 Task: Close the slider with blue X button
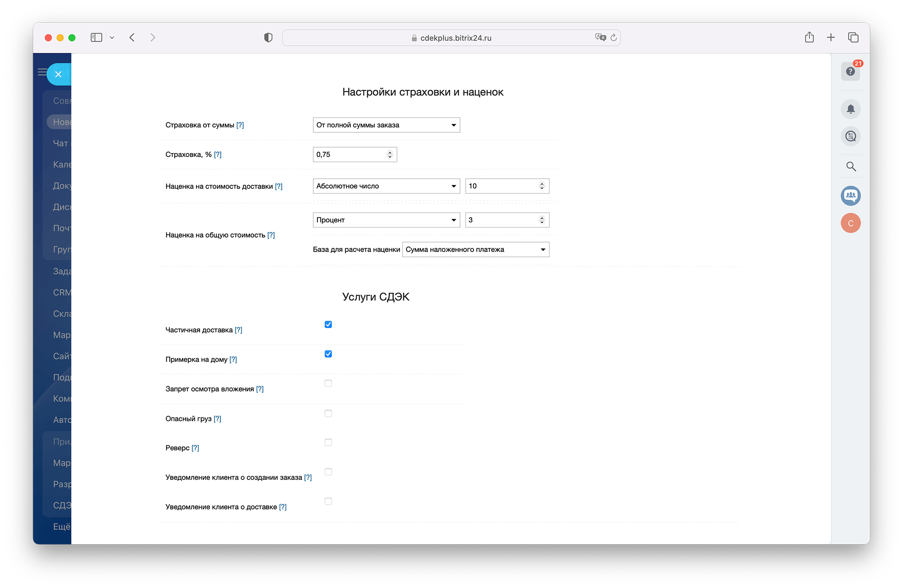click(58, 75)
